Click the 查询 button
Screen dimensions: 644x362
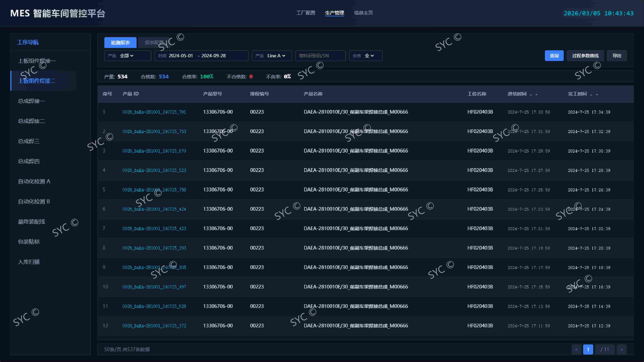554,56
